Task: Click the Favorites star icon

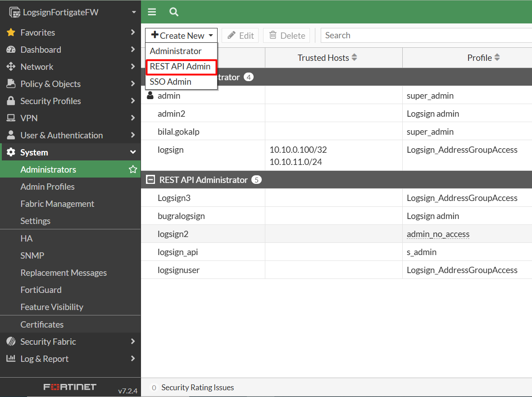Action: pyautogui.click(x=11, y=32)
